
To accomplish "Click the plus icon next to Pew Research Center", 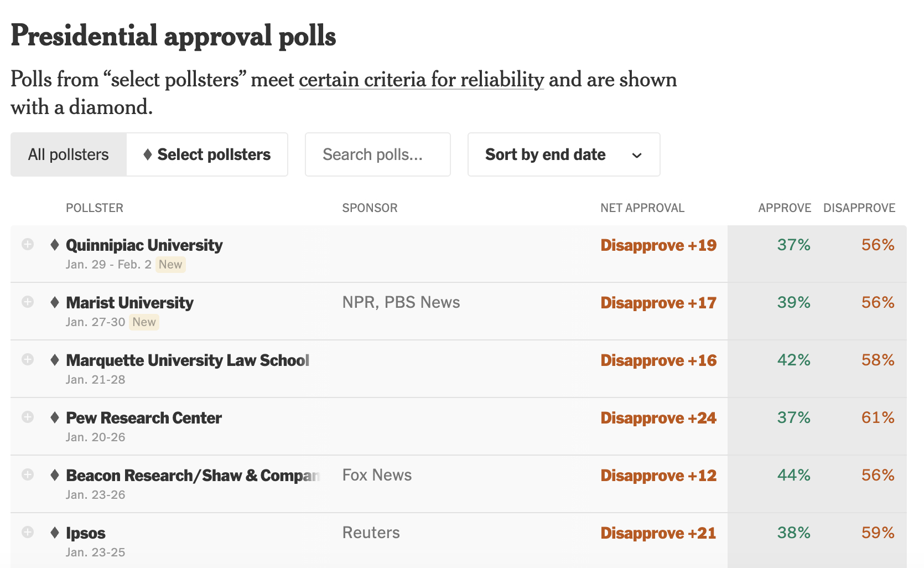I will [28, 417].
